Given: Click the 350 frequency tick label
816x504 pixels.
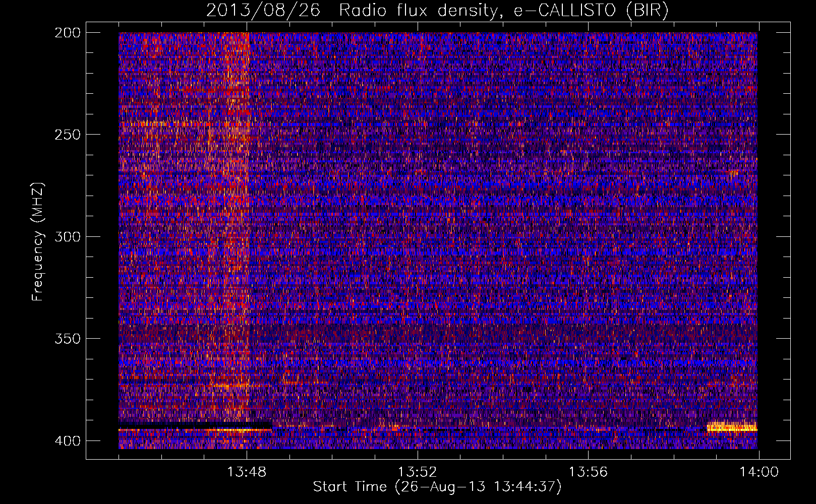Looking at the screenshot, I should pos(67,338).
